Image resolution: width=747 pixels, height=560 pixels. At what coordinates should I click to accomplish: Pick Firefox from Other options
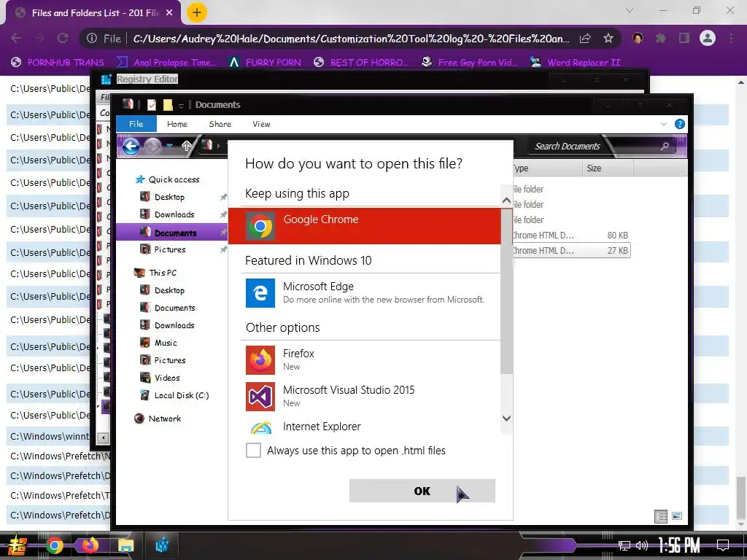coord(365,360)
